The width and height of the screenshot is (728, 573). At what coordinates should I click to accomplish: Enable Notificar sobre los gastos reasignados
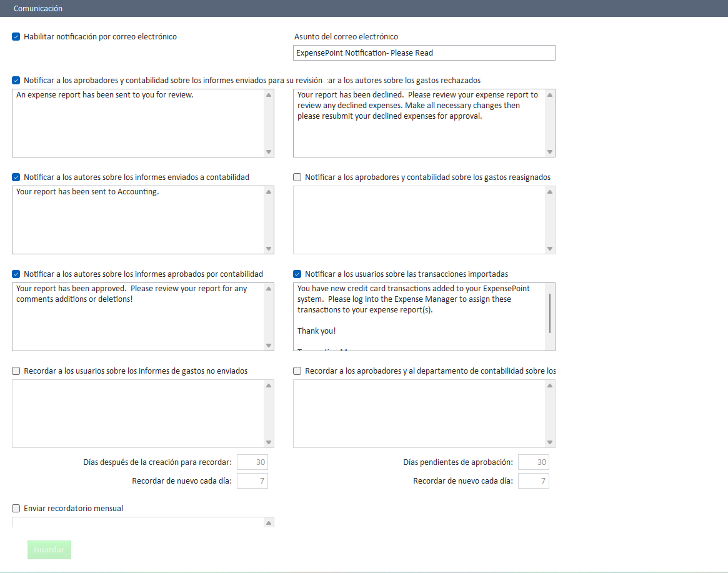click(297, 177)
